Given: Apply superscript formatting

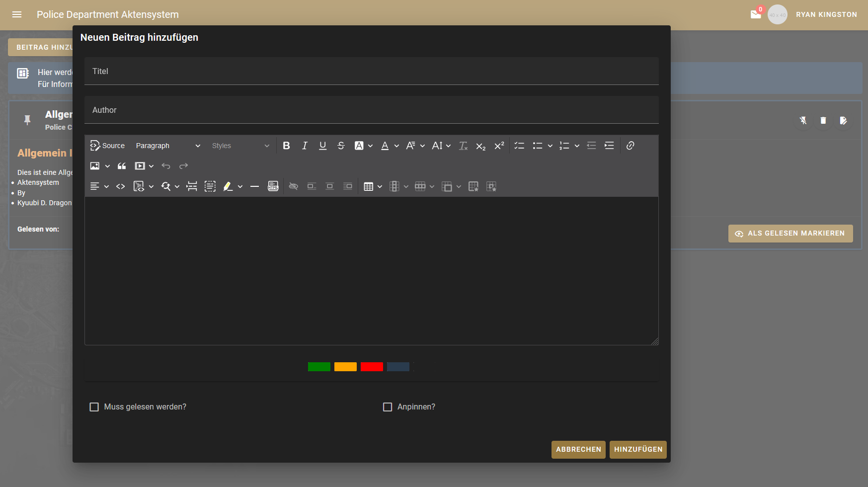Looking at the screenshot, I should click(x=499, y=146).
